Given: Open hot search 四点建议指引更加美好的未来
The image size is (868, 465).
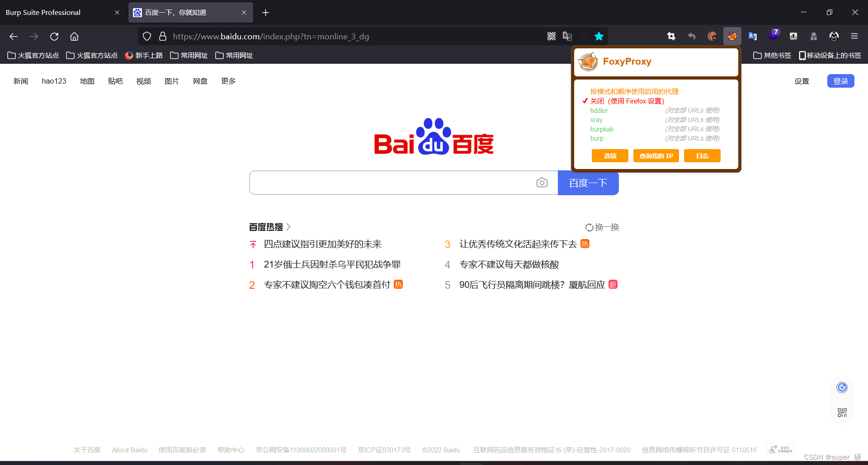Looking at the screenshot, I should [323, 244].
